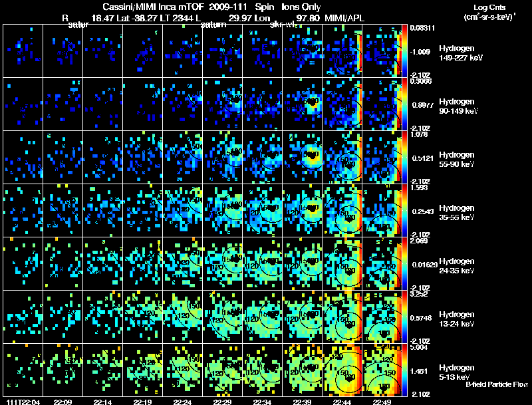Select the 13-24 keV panel at 22:24
The image size is (532, 405).
click(x=182, y=317)
